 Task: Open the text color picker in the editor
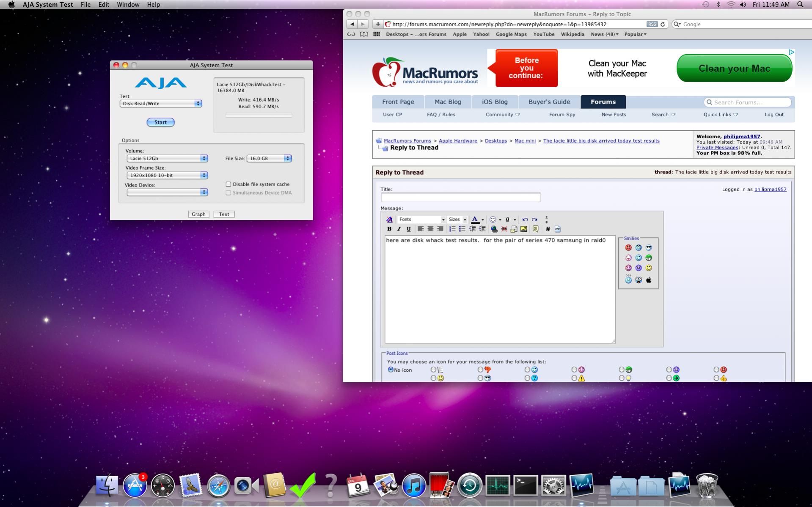pyautogui.click(x=477, y=219)
